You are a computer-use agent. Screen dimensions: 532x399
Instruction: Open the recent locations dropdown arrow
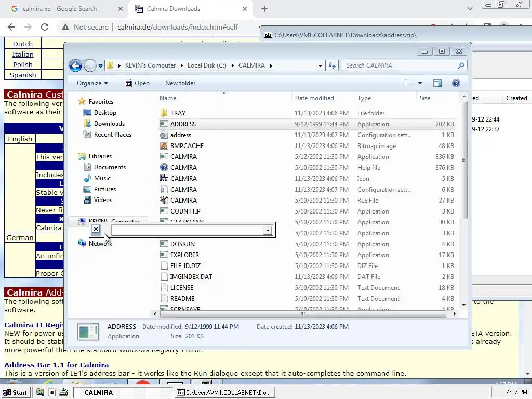[x=100, y=66]
